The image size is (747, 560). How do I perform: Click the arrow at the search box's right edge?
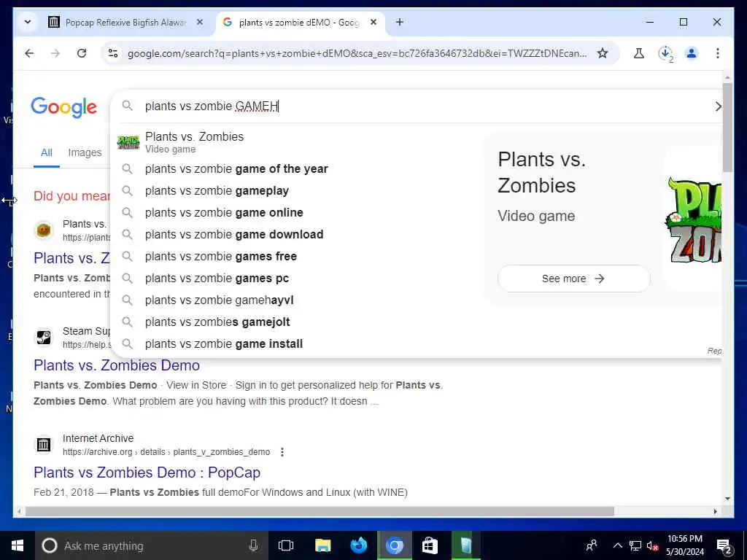(718, 106)
